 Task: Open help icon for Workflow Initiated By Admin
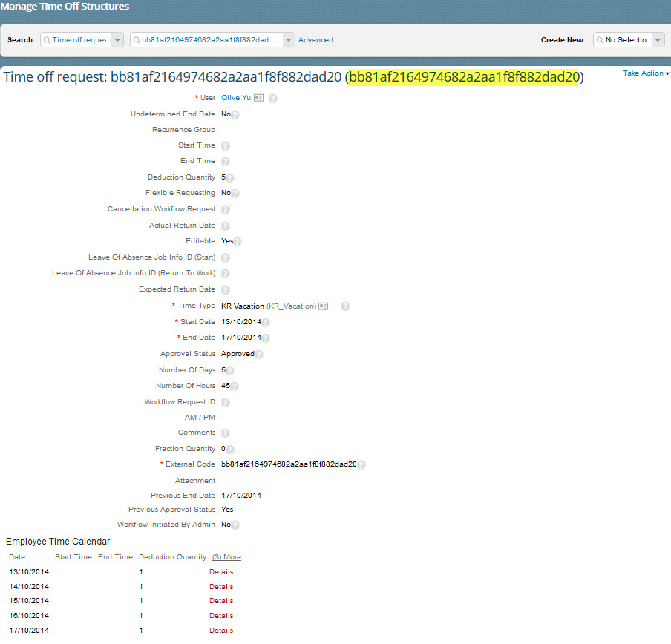(235, 525)
